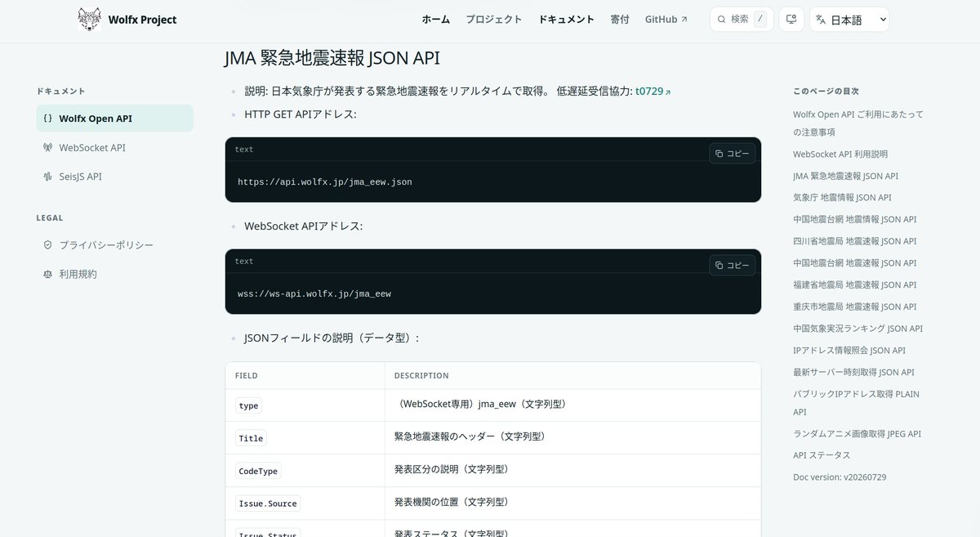Select SeisJS API in sidebar

[x=114, y=177]
